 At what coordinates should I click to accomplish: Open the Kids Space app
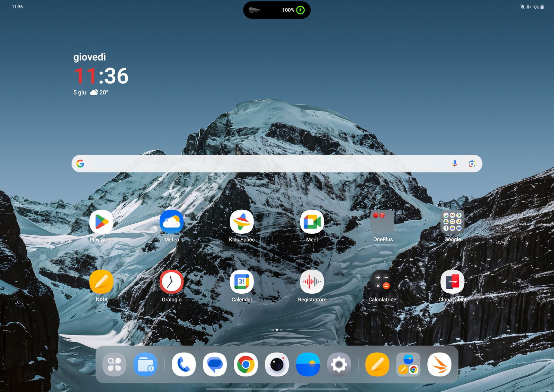(x=242, y=222)
